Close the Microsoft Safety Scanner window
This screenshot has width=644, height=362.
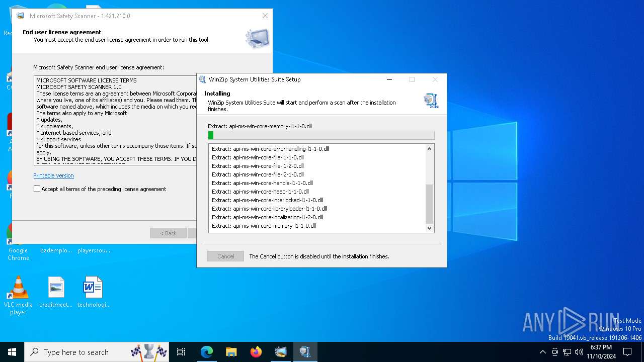(265, 16)
